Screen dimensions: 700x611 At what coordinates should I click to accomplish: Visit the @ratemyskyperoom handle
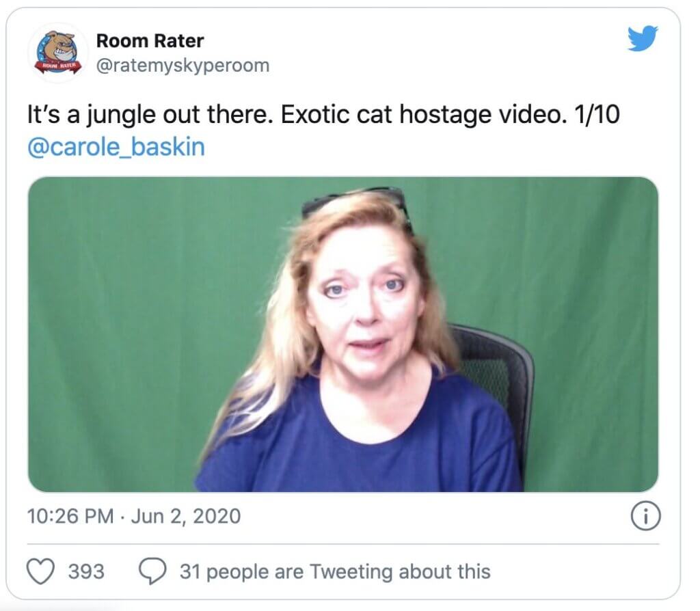(x=183, y=66)
